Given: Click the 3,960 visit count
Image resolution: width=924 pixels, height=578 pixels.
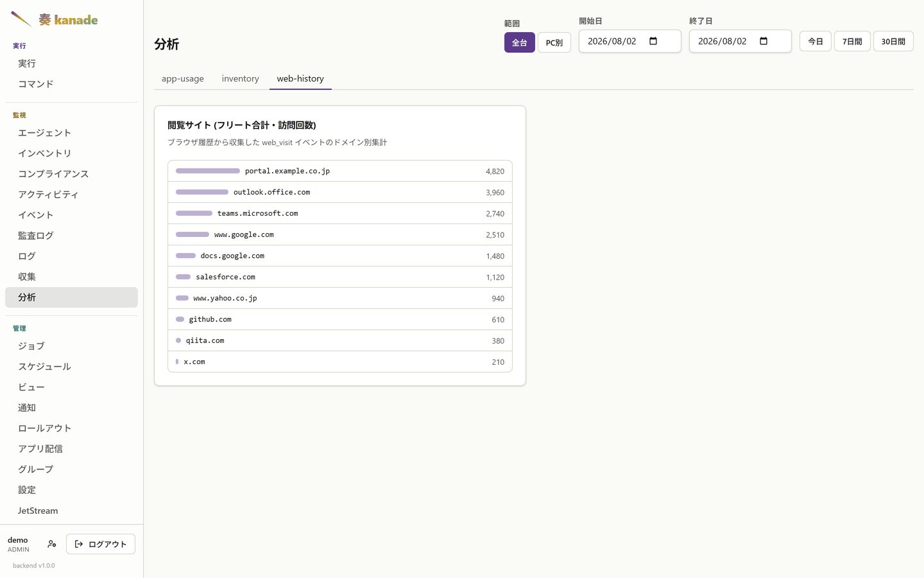Looking at the screenshot, I should (x=495, y=193).
